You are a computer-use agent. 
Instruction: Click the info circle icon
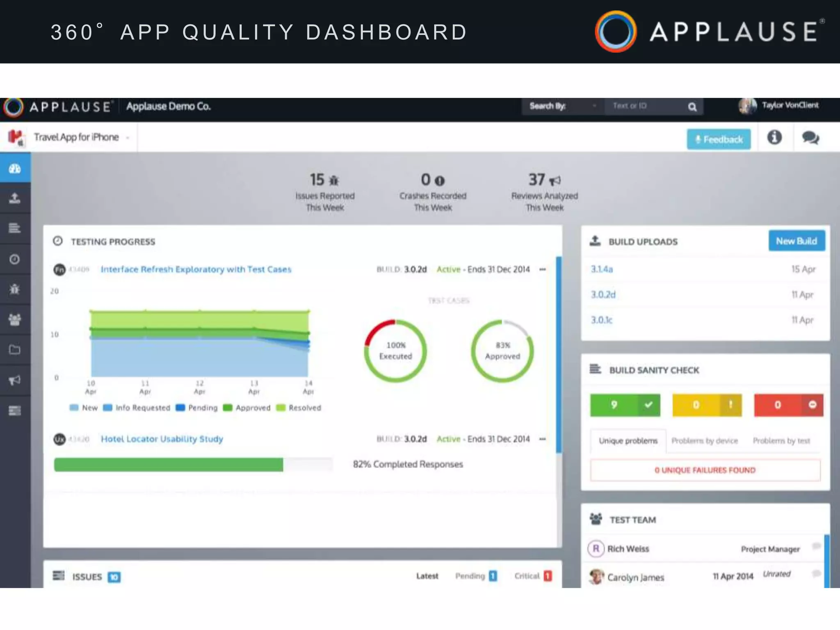774,137
